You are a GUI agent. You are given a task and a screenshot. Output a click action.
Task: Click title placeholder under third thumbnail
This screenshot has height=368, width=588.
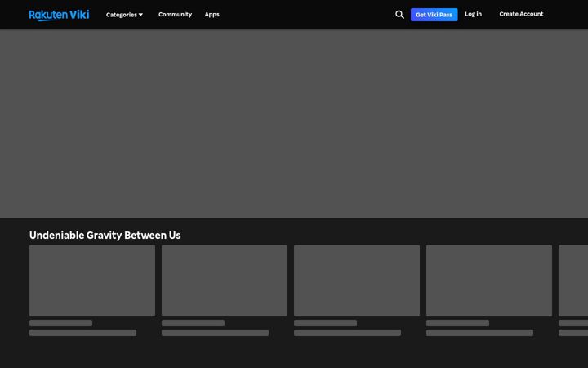coord(326,323)
